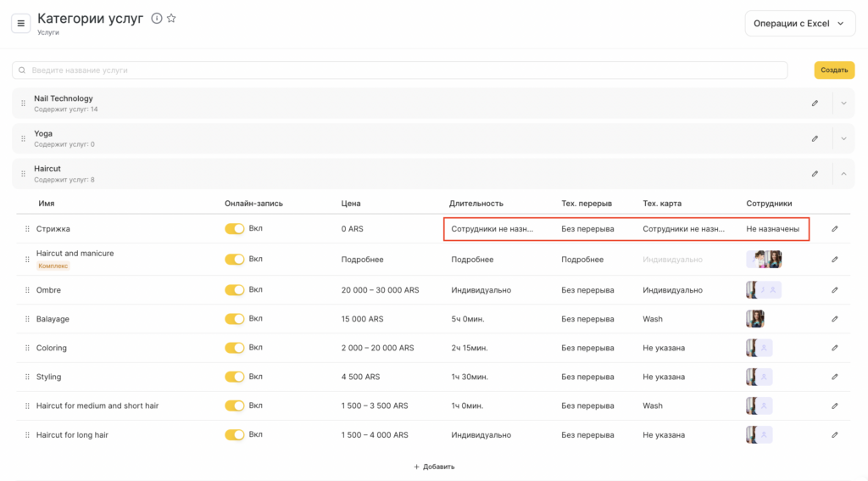Switch off online booking for Styling
Image resolution: width=868 pixels, height=481 pixels.
click(234, 377)
